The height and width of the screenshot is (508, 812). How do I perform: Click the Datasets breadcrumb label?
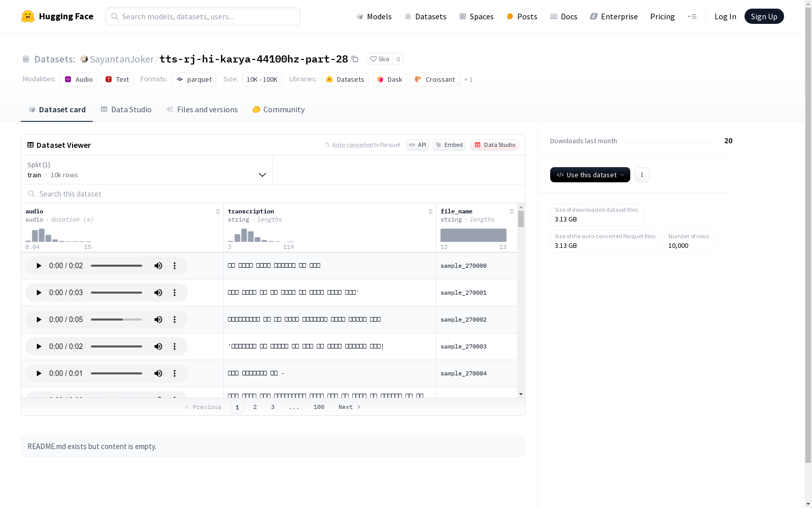[x=55, y=59]
